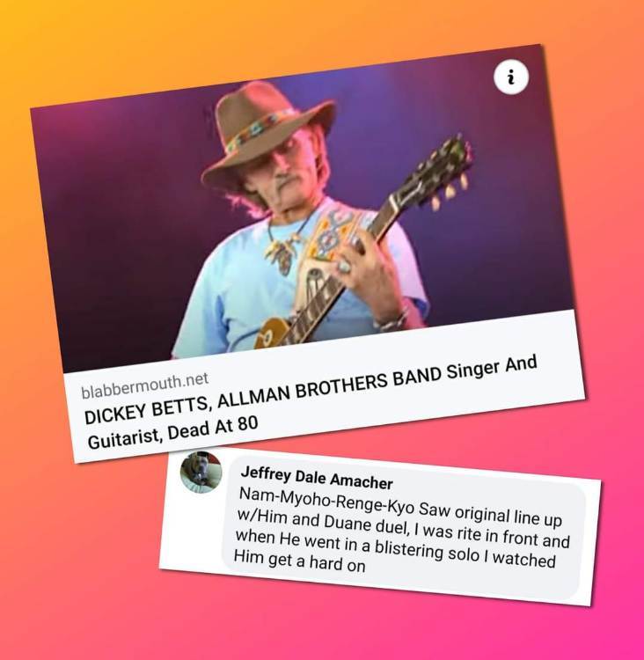The image size is (644, 660).
Task: Open the blabbermouth.net source link
Action: pos(144,385)
